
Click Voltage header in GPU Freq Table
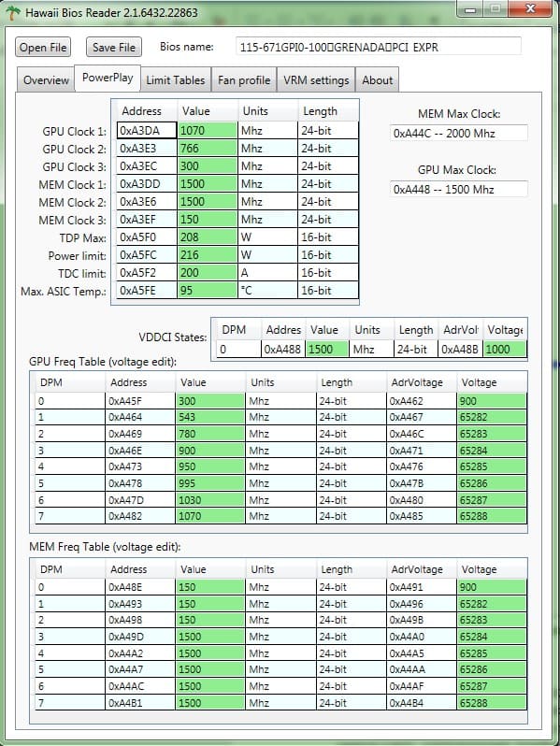[x=492, y=382]
